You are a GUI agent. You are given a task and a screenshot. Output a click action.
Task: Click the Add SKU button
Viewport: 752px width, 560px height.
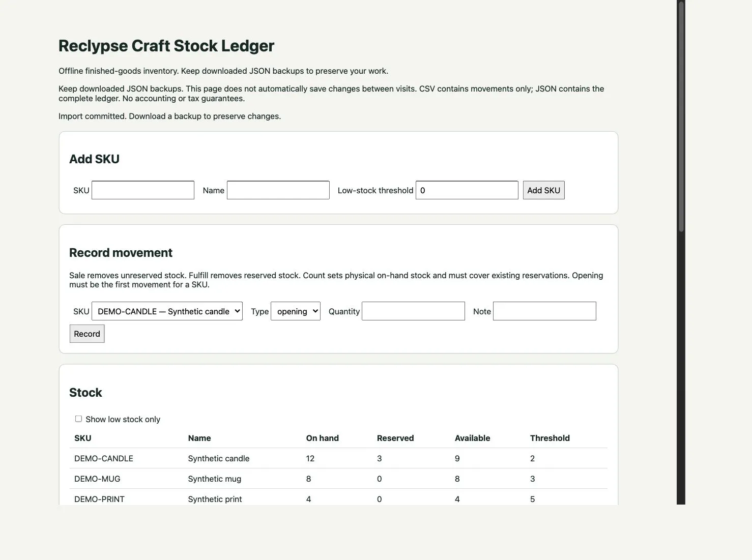[543, 190]
